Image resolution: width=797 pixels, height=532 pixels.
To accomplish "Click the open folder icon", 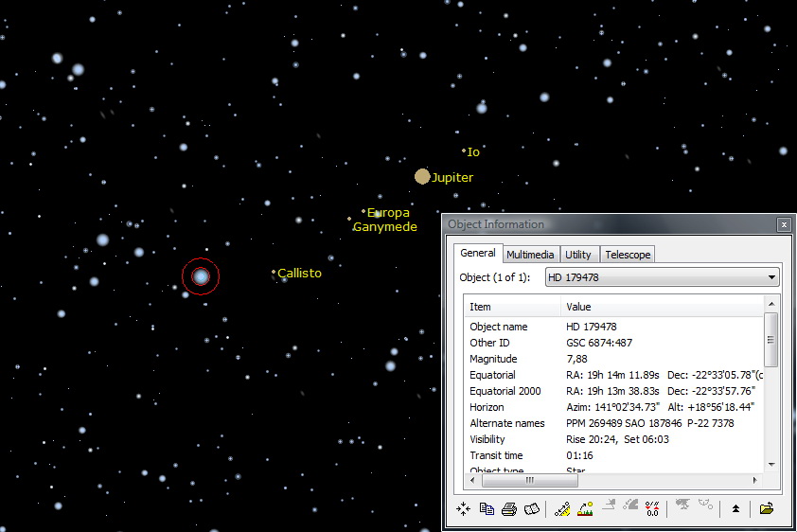I will tap(766, 509).
